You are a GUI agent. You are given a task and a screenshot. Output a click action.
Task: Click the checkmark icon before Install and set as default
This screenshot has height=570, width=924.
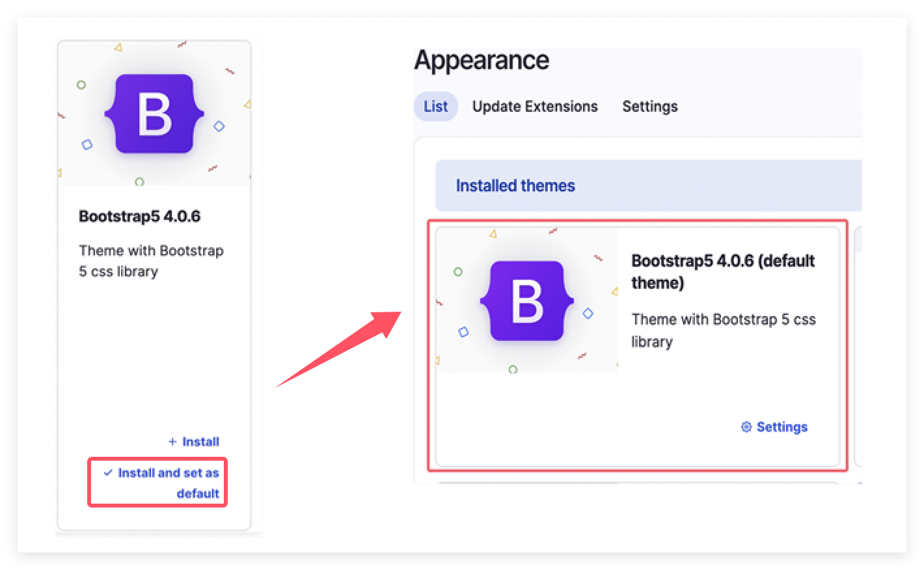tap(108, 473)
